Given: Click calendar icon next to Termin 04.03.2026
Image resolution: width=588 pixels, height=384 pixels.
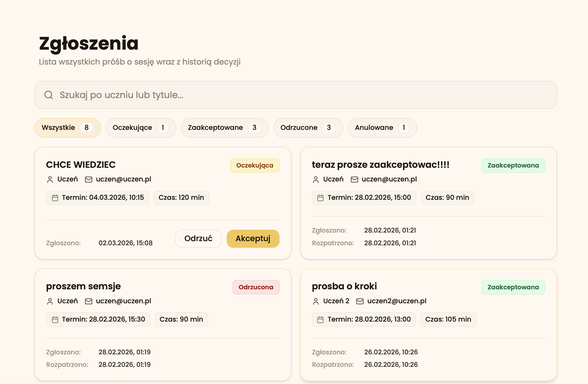Looking at the screenshot, I should point(55,198).
